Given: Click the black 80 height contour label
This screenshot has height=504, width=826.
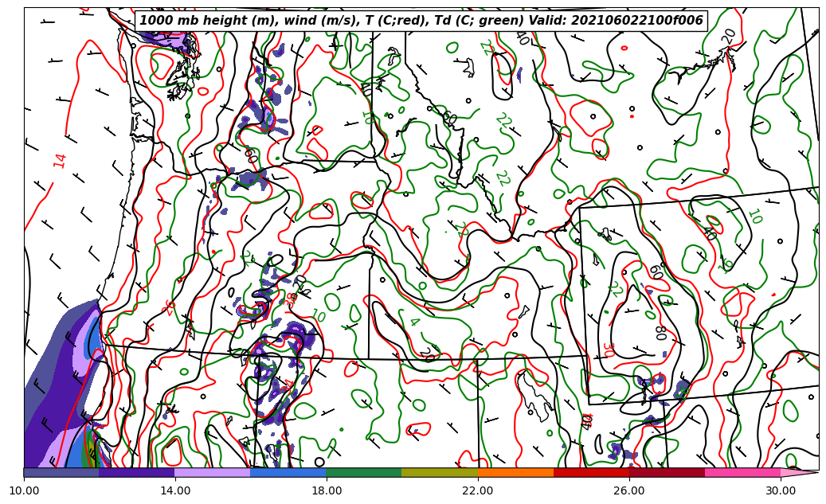Looking at the screenshot, I should pyautogui.click(x=661, y=332).
